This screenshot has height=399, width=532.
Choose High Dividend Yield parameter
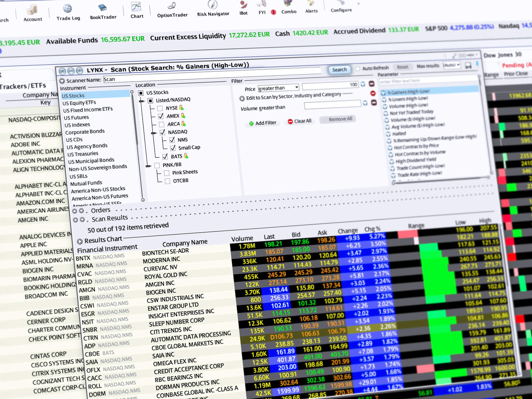[416, 160]
